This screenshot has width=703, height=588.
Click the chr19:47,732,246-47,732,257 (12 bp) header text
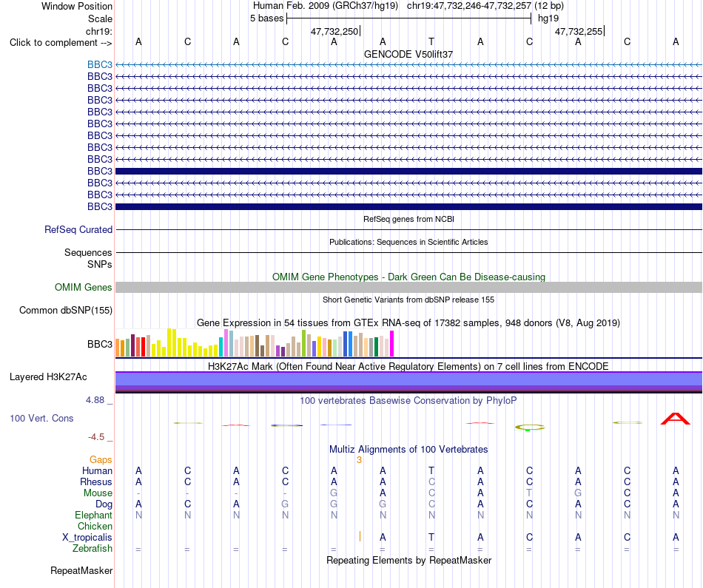tap(485, 6)
